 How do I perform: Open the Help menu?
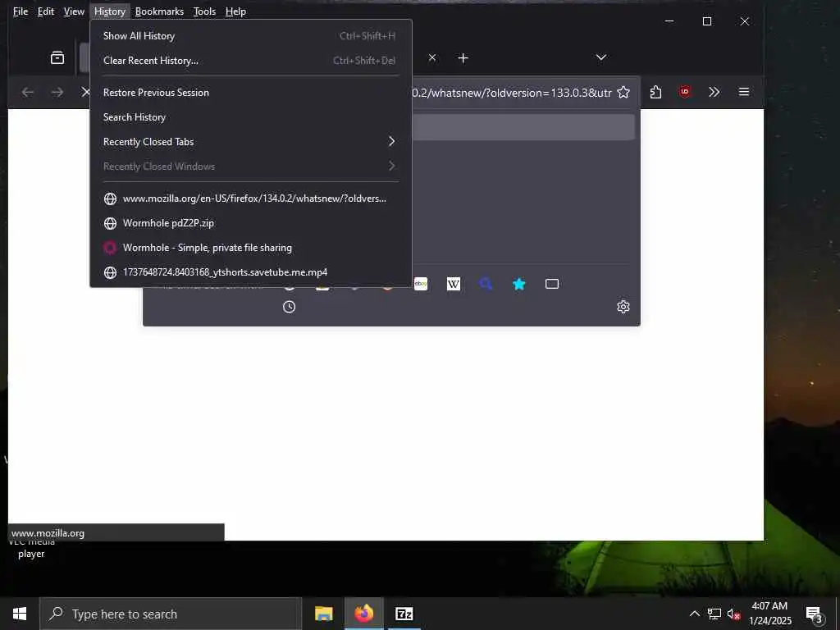235,11
